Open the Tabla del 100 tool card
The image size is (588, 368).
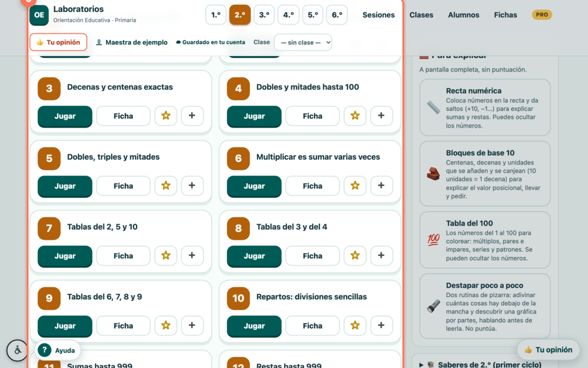[x=485, y=240]
